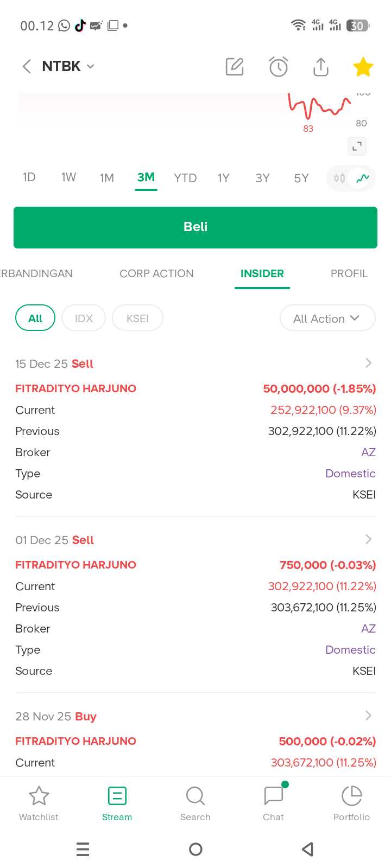Screen dimensions: 391x868
Task: Tap the back arrow icon
Action: pos(27,66)
